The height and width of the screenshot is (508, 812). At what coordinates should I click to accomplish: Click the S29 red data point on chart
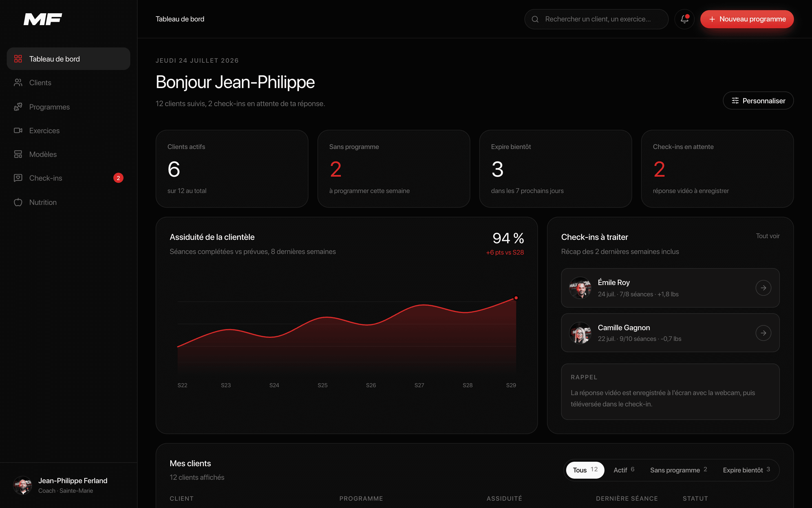point(516,298)
